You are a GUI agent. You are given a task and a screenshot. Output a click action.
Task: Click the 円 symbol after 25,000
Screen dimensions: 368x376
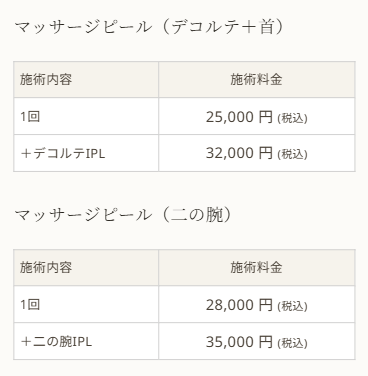(x=266, y=117)
